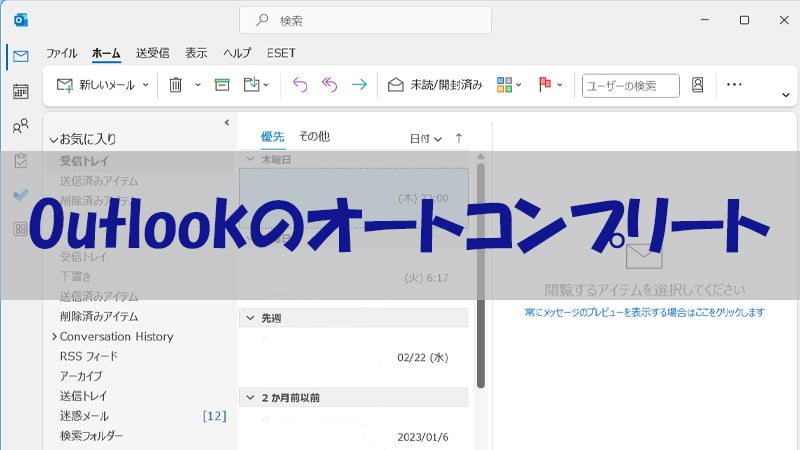Collapse the folder pane with arrow
Image resolution: width=800 pixels, height=450 pixels.
tap(227, 122)
